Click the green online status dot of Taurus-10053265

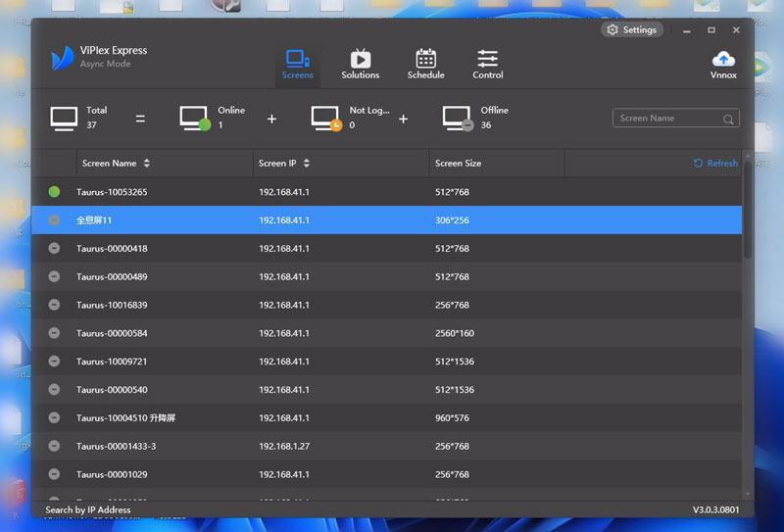click(x=54, y=191)
